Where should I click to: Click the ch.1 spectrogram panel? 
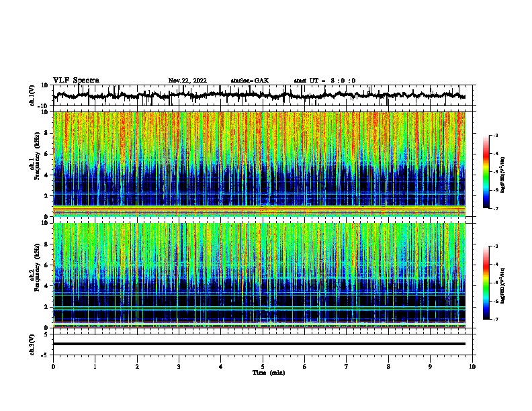[259, 164]
